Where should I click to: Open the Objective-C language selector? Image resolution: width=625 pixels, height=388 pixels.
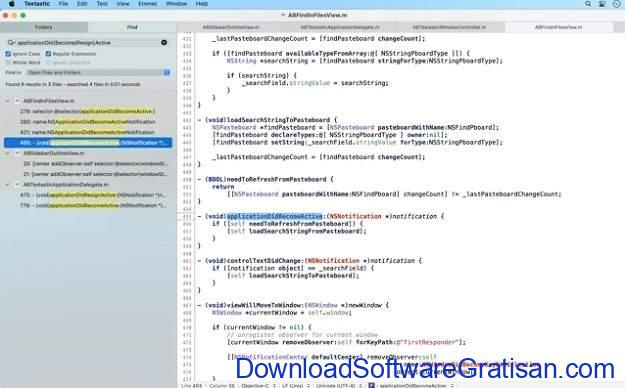coord(256,386)
